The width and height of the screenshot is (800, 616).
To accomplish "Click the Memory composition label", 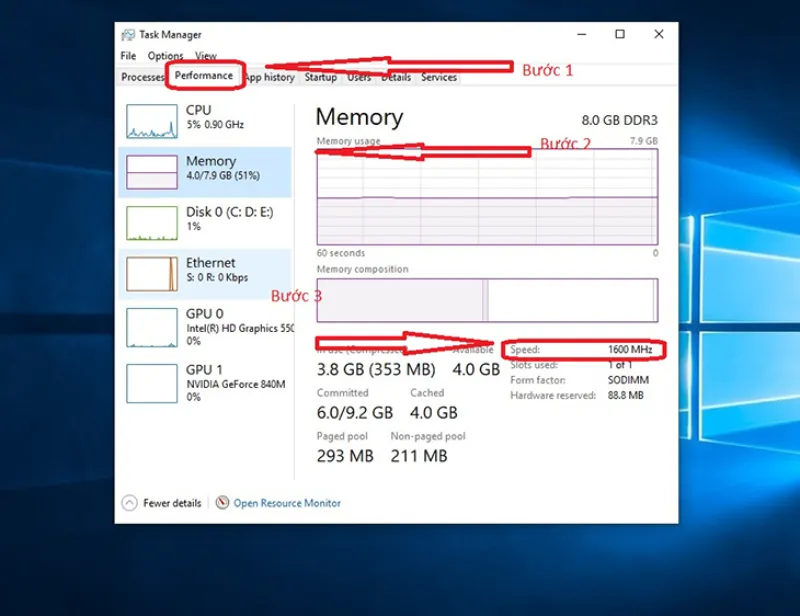I will tap(363, 269).
